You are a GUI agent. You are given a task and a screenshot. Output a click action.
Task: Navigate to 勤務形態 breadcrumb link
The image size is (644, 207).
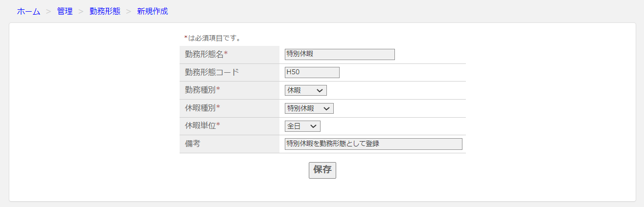(105, 11)
